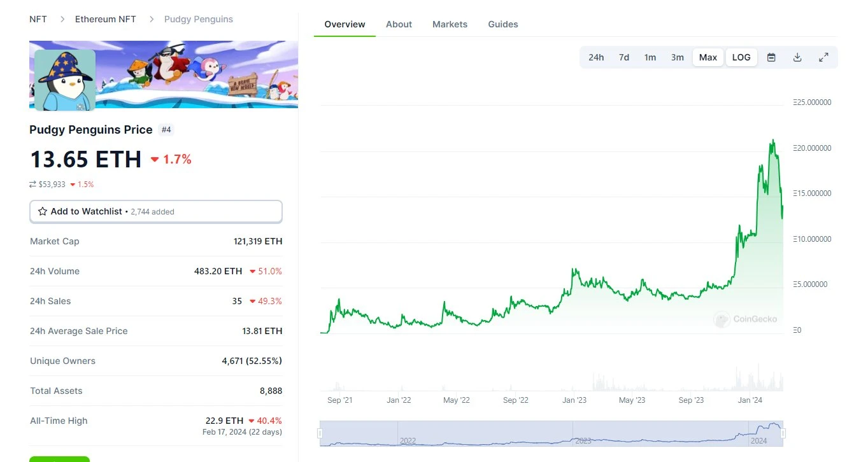The width and height of the screenshot is (868, 462).
Task: Choose the 3m chart range
Action: click(678, 57)
